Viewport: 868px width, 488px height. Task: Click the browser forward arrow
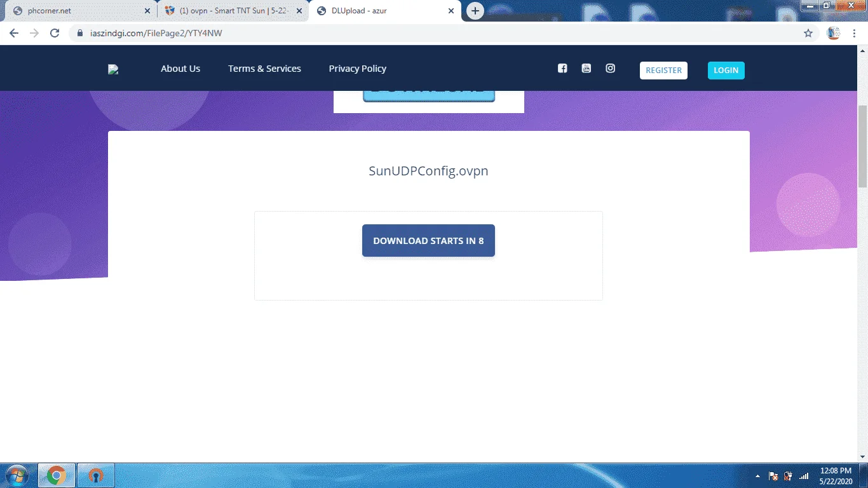[x=34, y=33]
